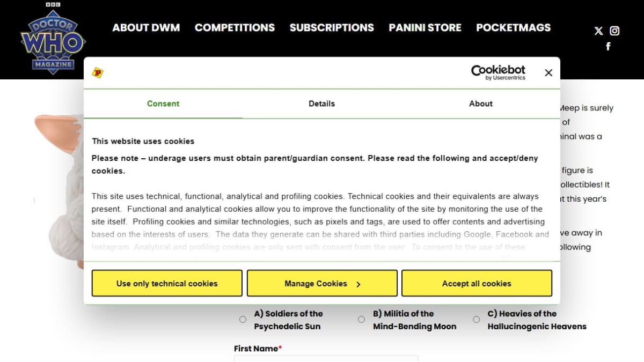Open the Cookiebot by Usercentrics logo link
This screenshot has width=644, height=362.
tap(498, 72)
